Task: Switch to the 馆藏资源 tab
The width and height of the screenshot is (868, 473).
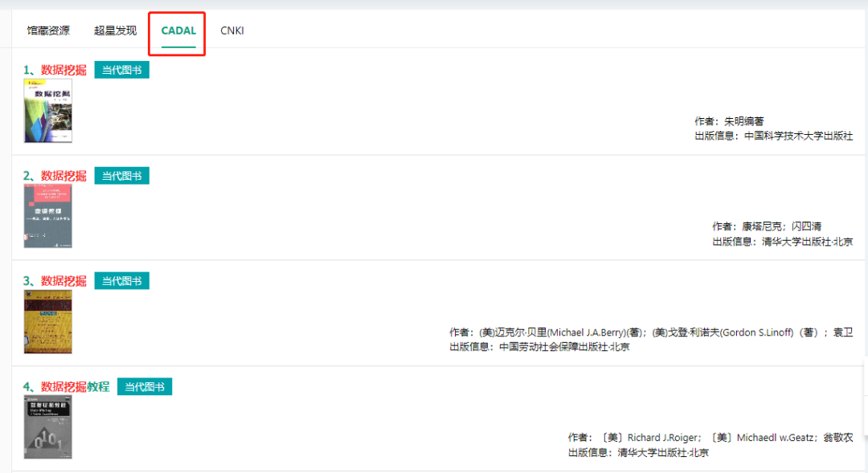Action: click(48, 31)
